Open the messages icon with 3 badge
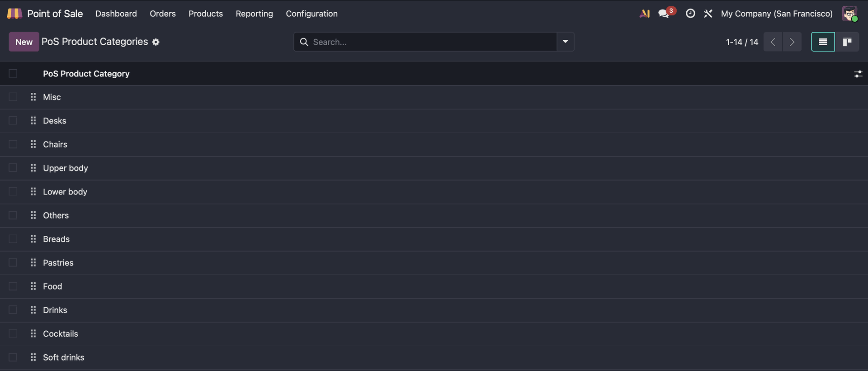868x371 pixels. [x=664, y=14]
